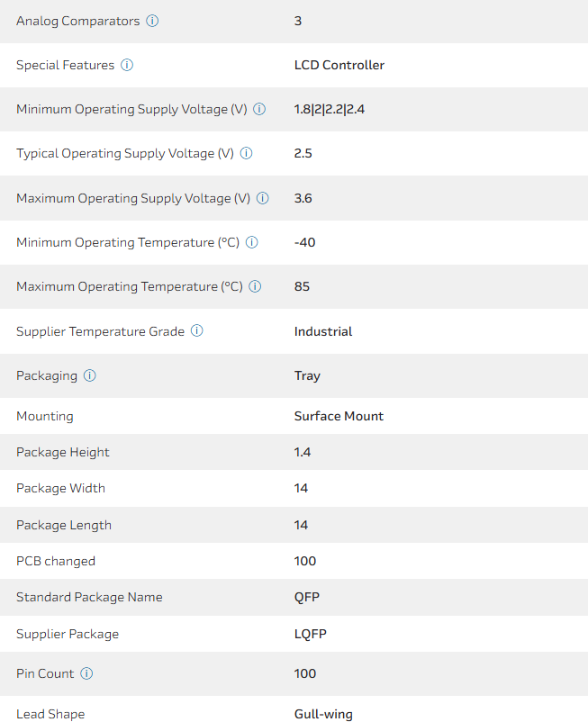Click the Tray packaging value
The height and width of the screenshot is (722, 588).
tap(307, 375)
